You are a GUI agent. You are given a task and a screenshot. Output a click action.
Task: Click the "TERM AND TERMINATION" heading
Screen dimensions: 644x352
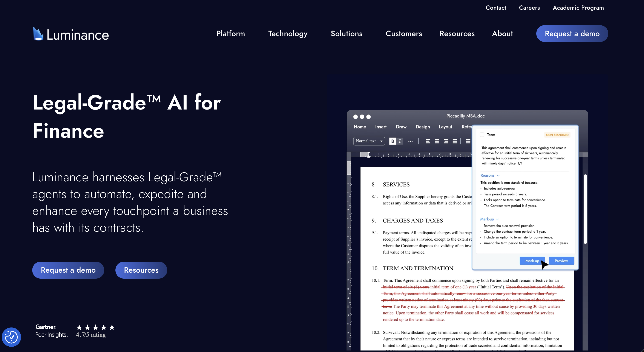418,269
